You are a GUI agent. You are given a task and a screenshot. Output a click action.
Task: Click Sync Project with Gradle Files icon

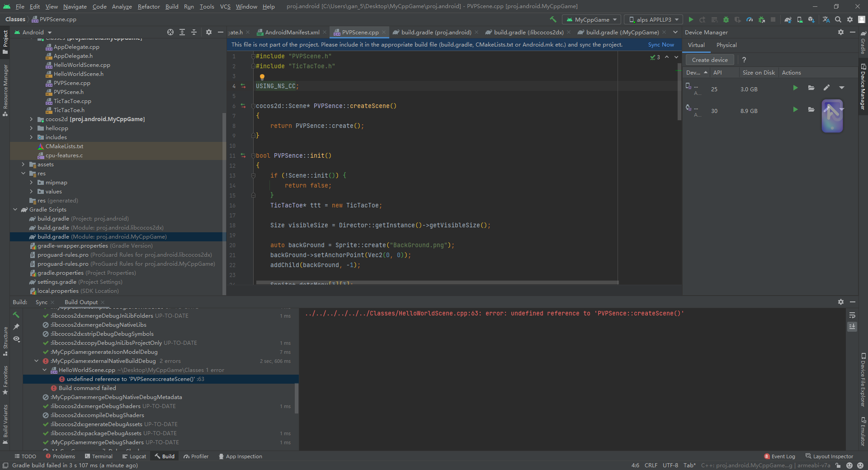point(788,19)
